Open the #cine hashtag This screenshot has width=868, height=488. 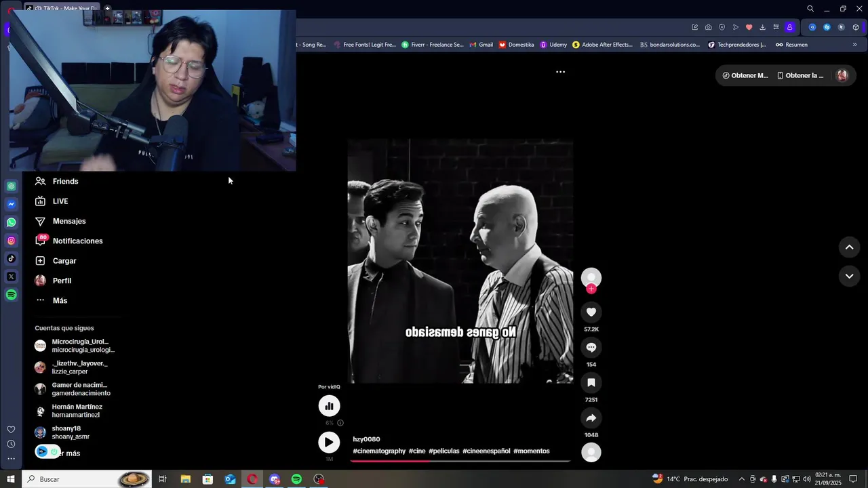click(x=417, y=451)
